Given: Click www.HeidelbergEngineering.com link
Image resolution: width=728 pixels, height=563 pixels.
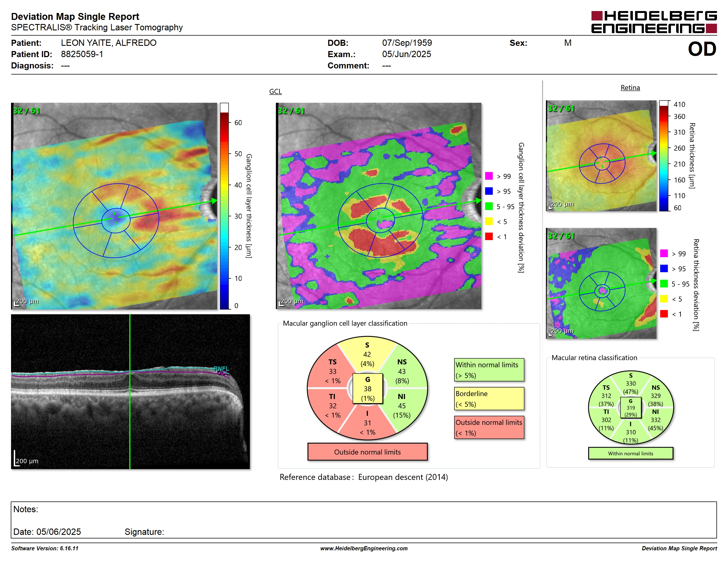Looking at the screenshot, I should [x=364, y=548].
